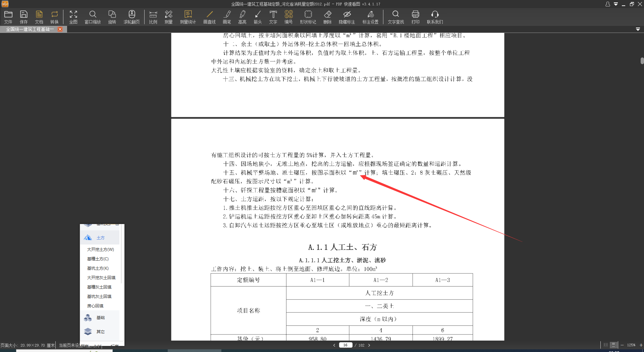The width and height of the screenshot is (644, 352).
Task: Click table cell A1—1
Action: (x=317, y=280)
